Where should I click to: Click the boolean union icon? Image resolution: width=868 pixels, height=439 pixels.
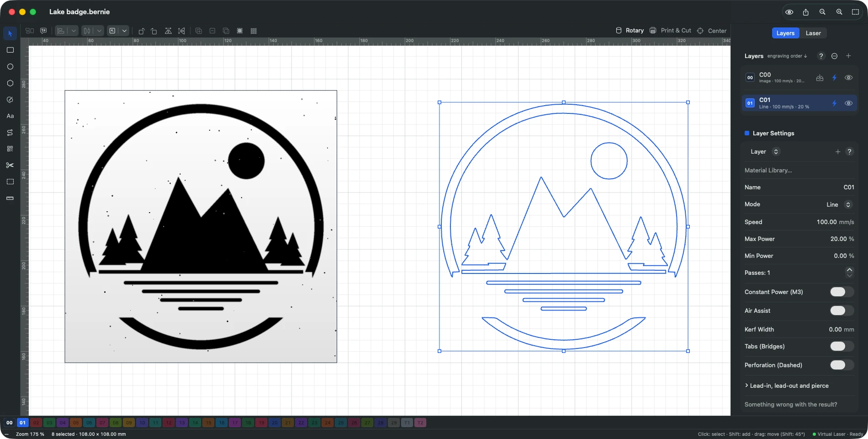(199, 31)
